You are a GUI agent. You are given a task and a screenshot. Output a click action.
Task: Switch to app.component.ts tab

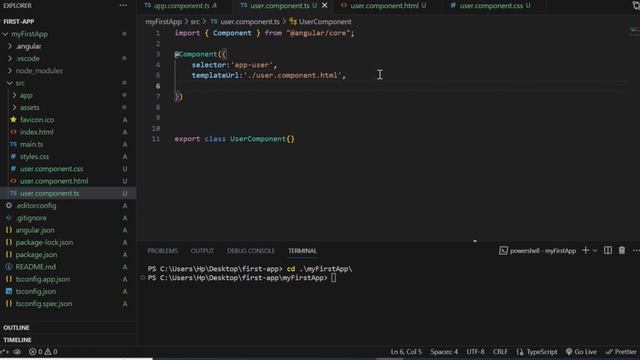(x=181, y=5)
